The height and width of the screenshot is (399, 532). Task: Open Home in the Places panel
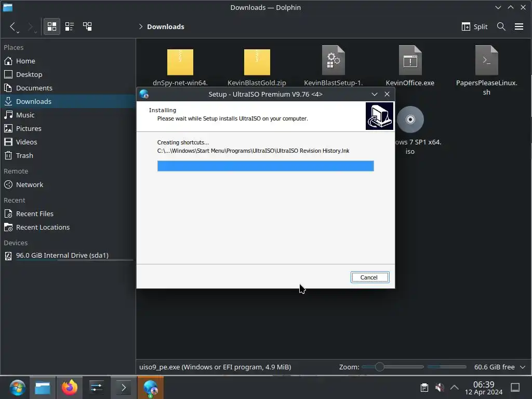[x=68, y=61]
